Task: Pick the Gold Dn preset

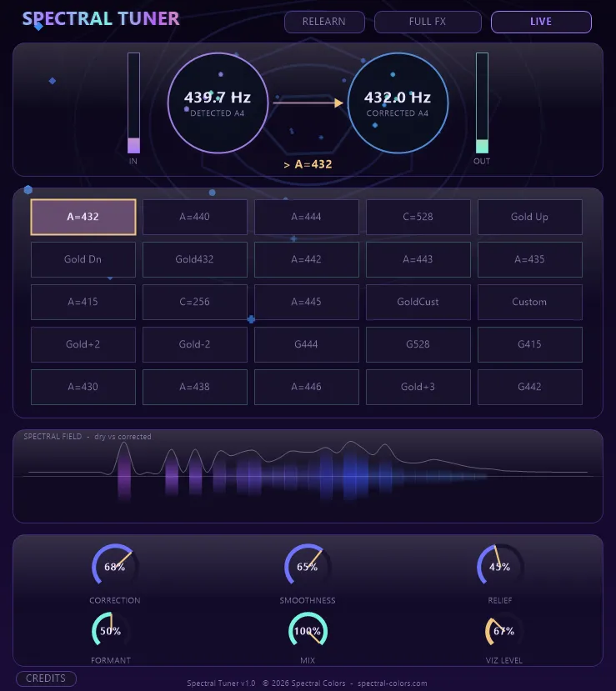Action: click(x=83, y=259)
